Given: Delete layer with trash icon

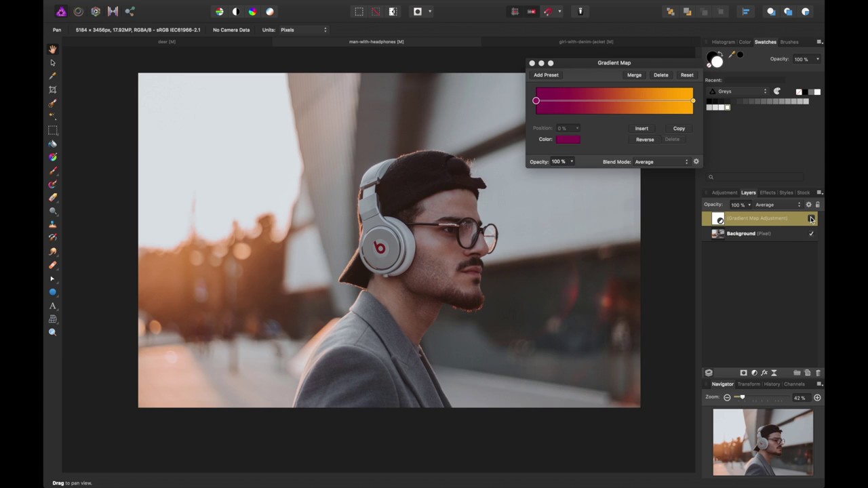Looking at the screenshot, I should pyautogui.click(x=818, y=373).
